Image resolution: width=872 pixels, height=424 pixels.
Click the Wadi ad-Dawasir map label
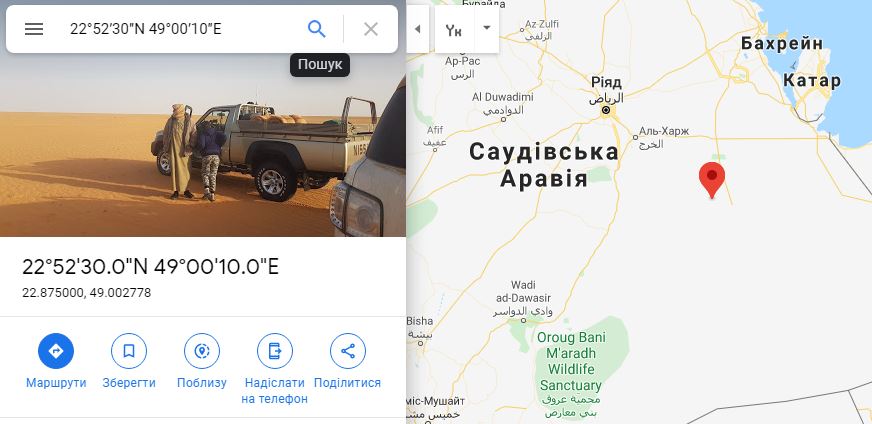[523, 292]
